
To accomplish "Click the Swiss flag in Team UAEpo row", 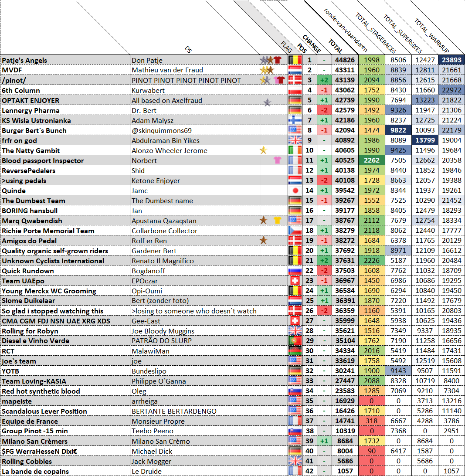I will pos(295,281).
